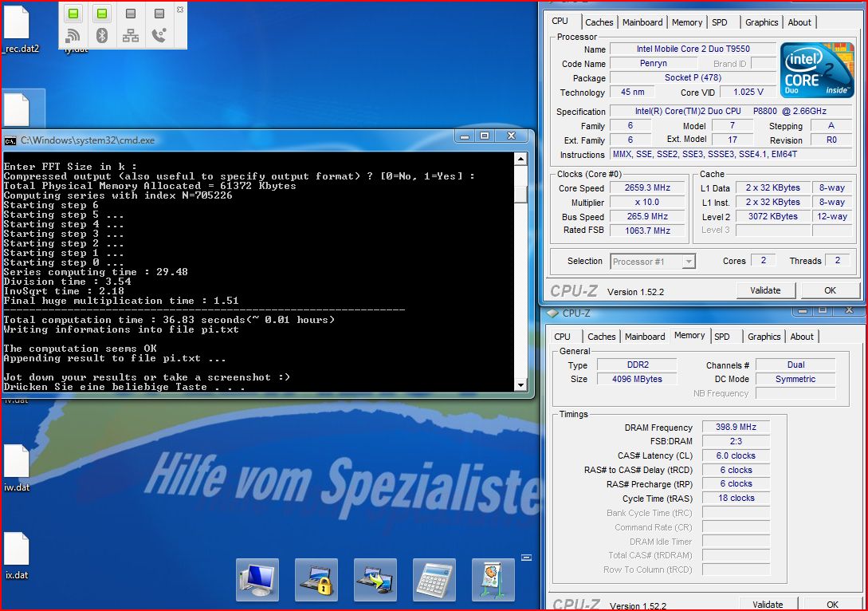Click the memory Type value DDR2
Screen dimensions: 868x611
638,365
